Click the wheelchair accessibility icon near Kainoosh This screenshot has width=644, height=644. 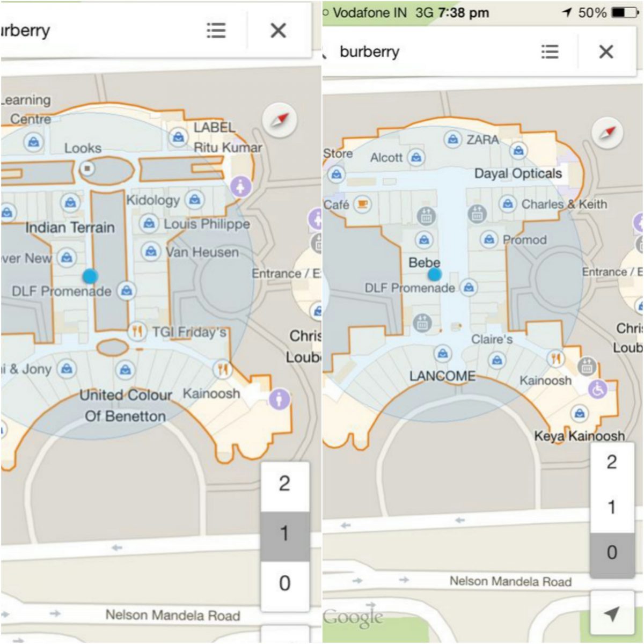(x=597, y=389)
